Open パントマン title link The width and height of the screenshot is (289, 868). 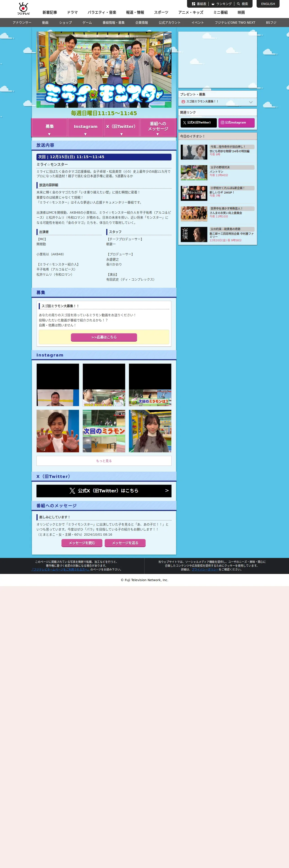pos(216,172)
